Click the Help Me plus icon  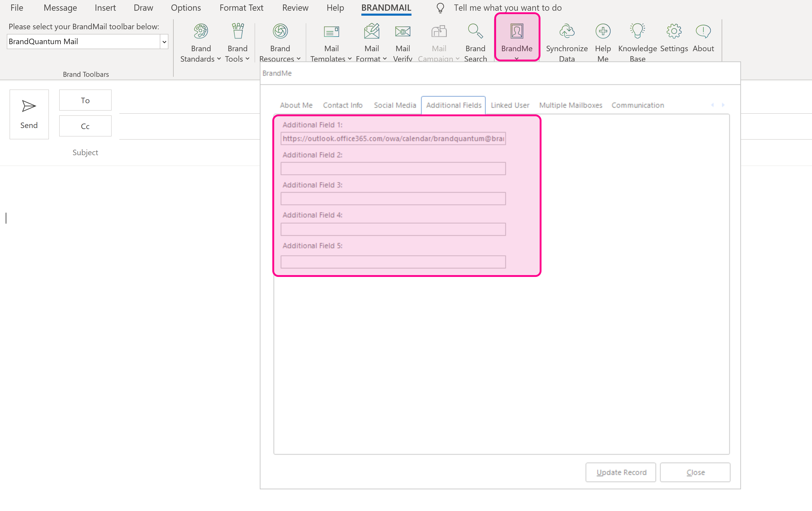pyautogui.click(x=603, y=31)
